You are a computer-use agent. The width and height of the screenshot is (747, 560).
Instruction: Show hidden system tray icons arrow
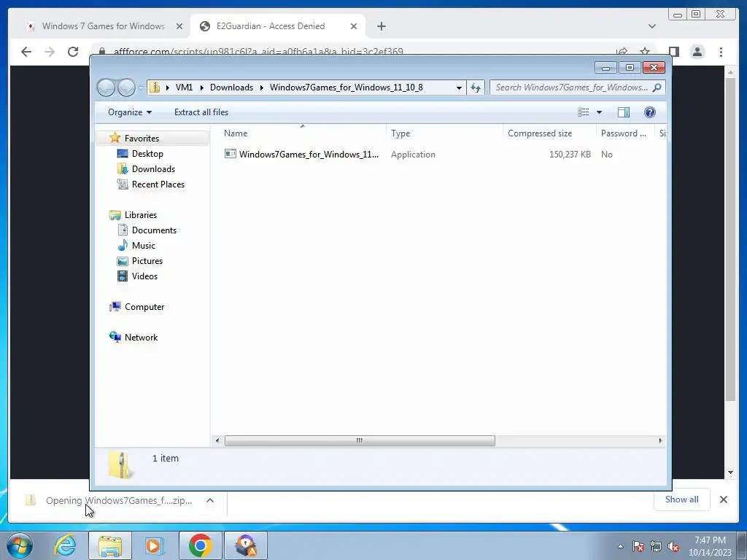(x=620, y=546)
